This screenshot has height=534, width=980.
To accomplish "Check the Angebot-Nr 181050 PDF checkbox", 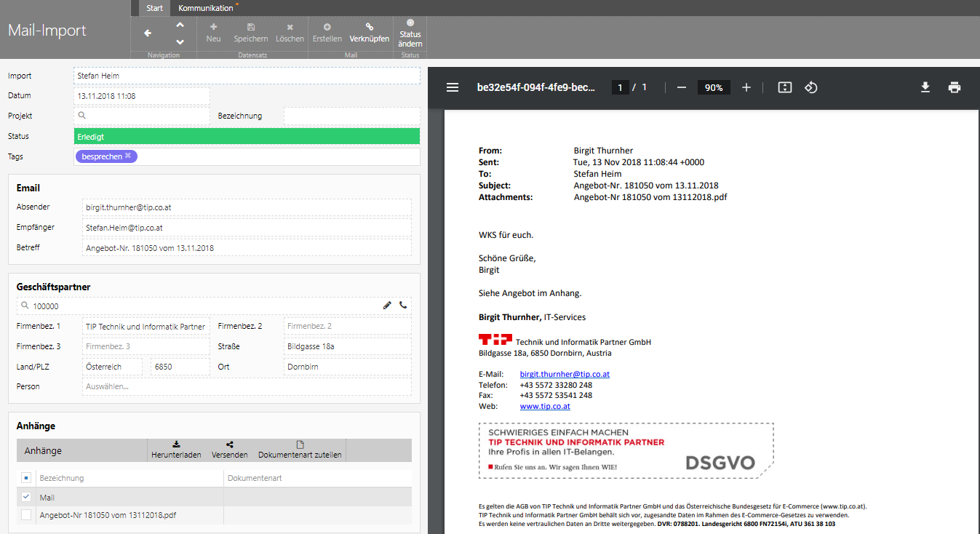I will [x=26, y=515].
